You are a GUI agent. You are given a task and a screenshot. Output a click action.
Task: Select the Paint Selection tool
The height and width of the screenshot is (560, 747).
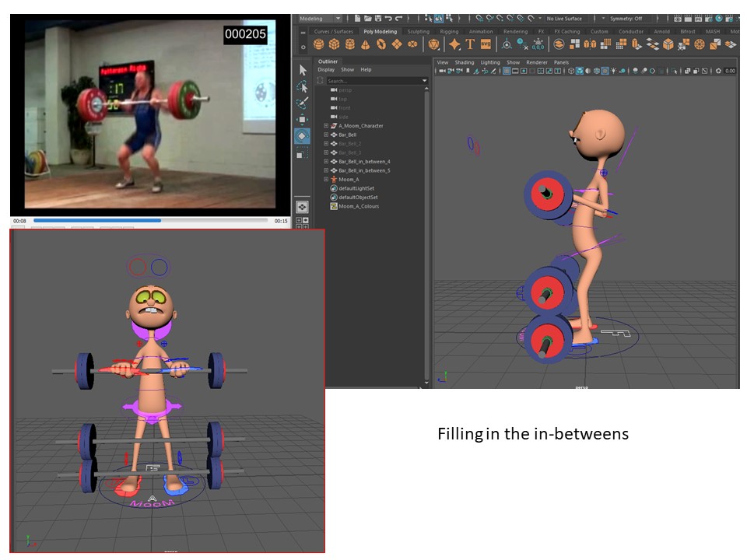pyautogui.click(x=301, y=101)
